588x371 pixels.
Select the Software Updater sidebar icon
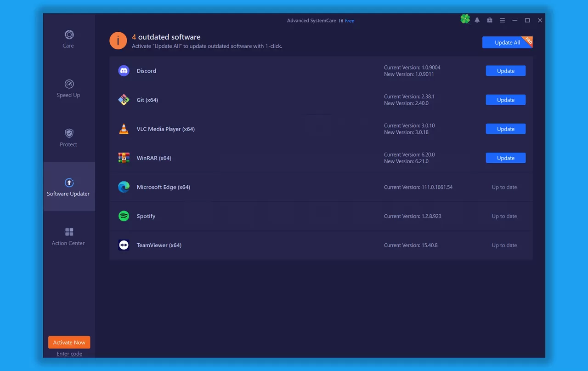click(68, 183)
